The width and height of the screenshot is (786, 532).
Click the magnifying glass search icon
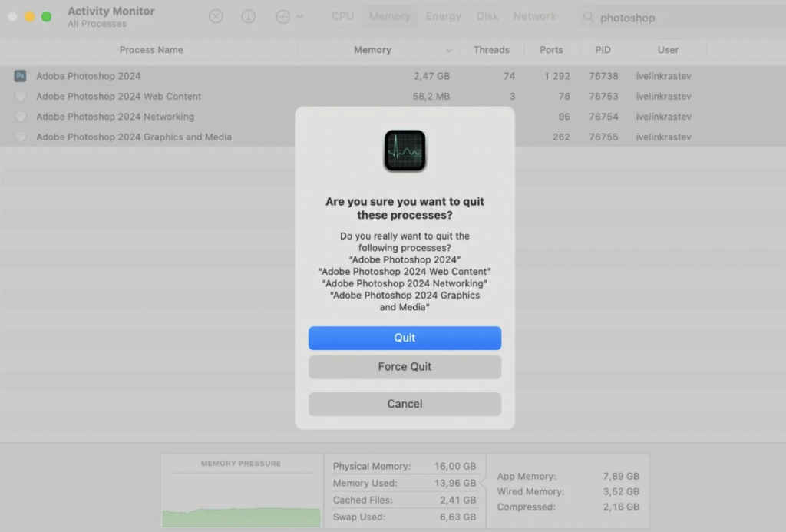click(588, 17)
